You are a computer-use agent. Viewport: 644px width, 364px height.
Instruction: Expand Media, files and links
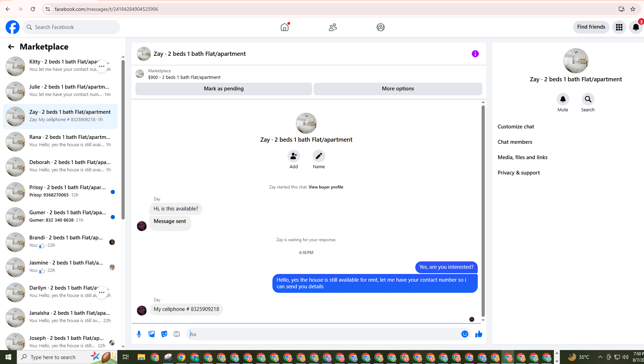(x=522, y=157)
